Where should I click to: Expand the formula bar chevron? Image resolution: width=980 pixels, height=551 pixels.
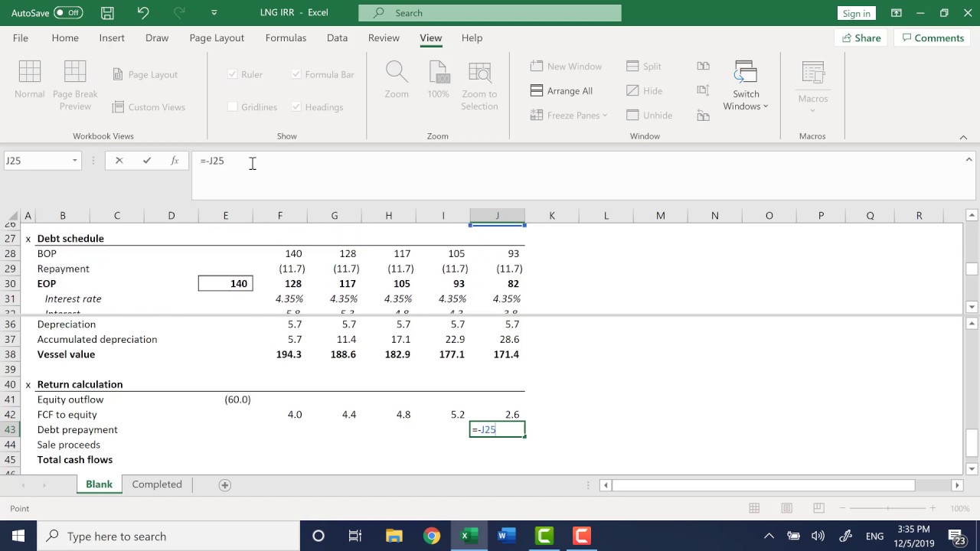[969, 160]
